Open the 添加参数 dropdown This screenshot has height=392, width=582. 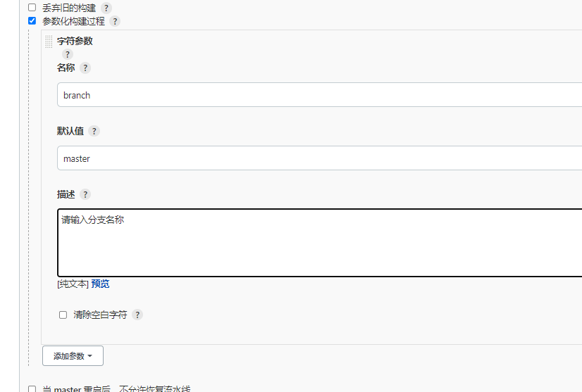pos(73,356)
